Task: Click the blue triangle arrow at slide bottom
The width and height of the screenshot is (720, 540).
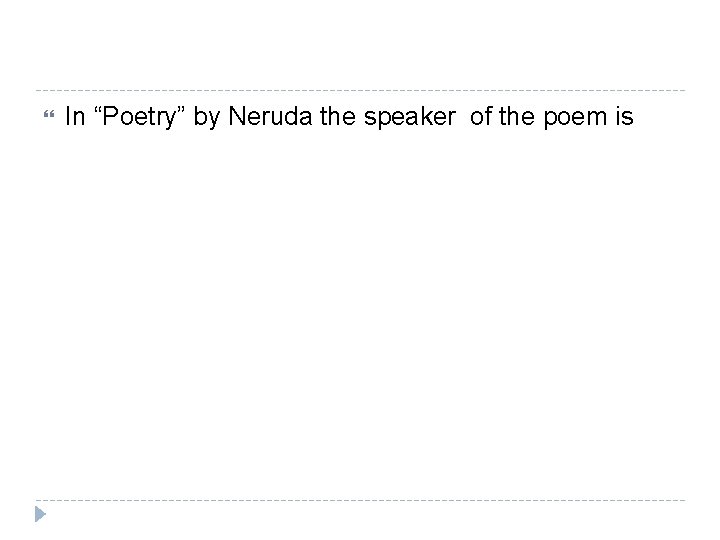Action: click(x=40, y=514)
